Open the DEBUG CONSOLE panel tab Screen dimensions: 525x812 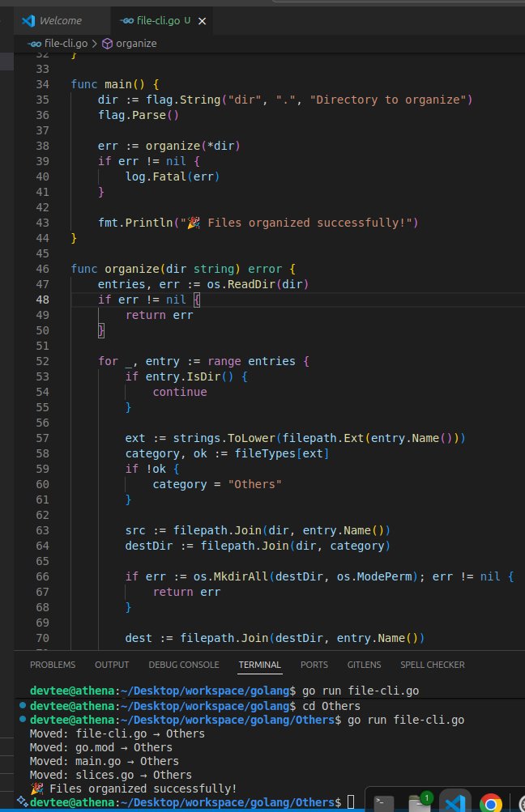(x=184, y=665)
